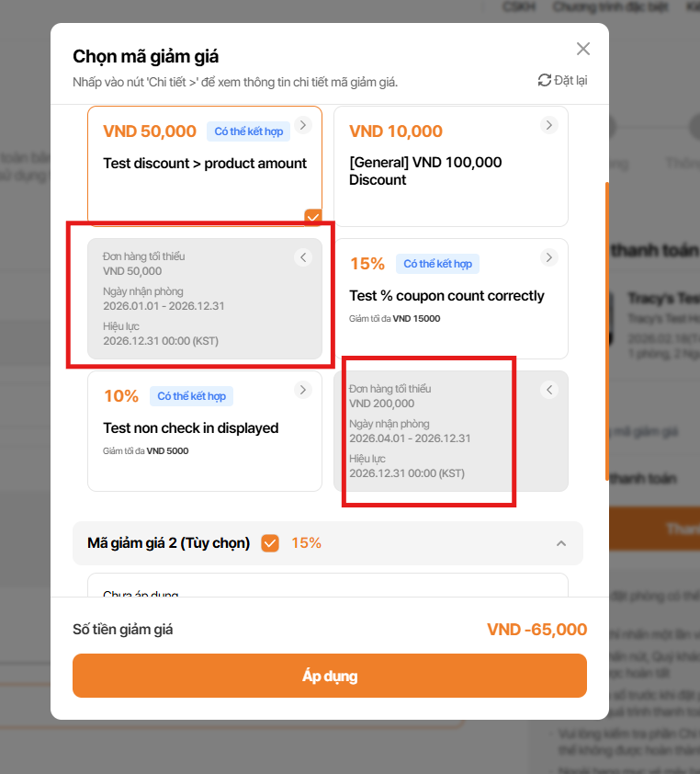
Task: Show details of VND 10,000 coupon
Action: [548, 125]
